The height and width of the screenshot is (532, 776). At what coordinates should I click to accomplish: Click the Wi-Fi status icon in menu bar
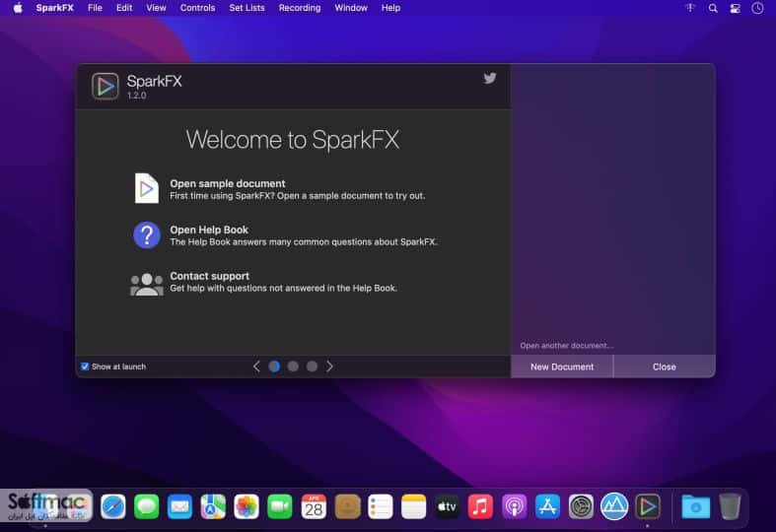pyautogui.click(x=690, y=8)
